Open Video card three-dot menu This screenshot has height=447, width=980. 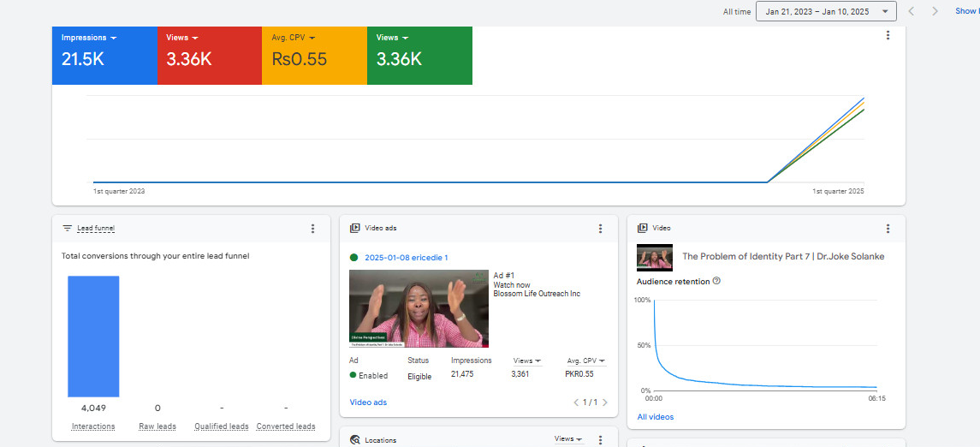click(x=888, y=229)
